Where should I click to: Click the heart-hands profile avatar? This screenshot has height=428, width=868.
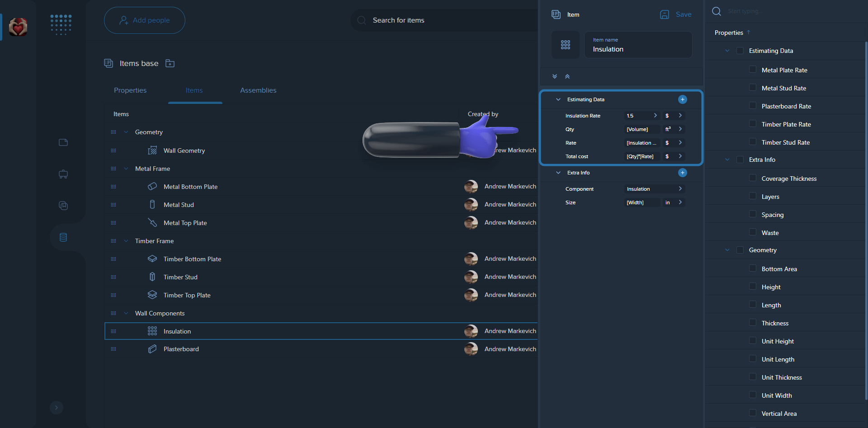pos(18,27)
